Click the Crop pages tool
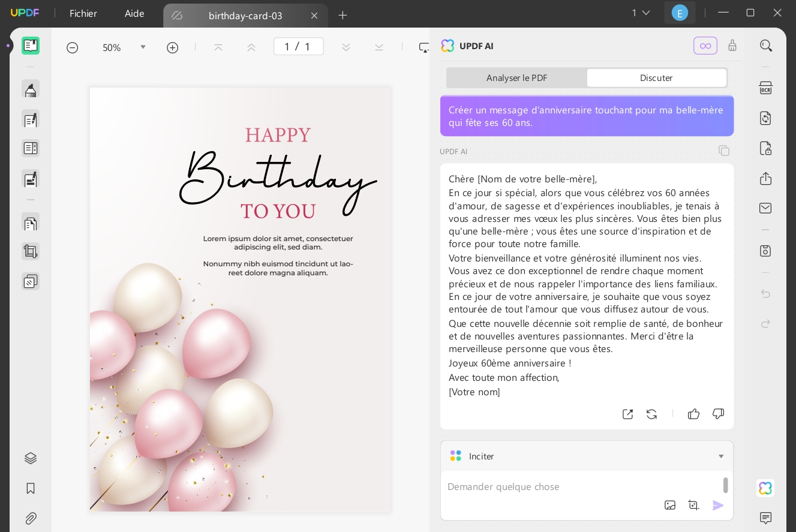Viewport: 796px width, 532px height. (x=31, y=251)
